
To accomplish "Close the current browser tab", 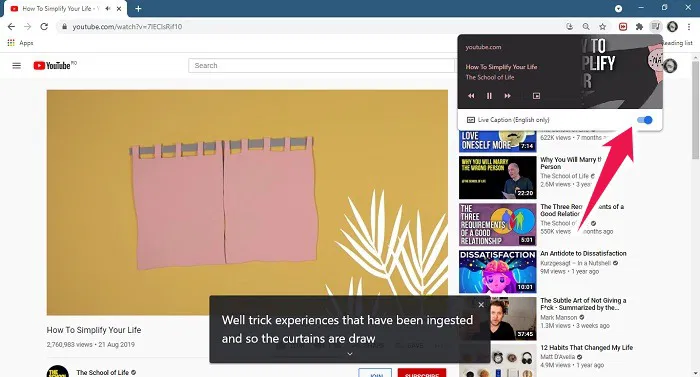I will click(x=119, y=8).
